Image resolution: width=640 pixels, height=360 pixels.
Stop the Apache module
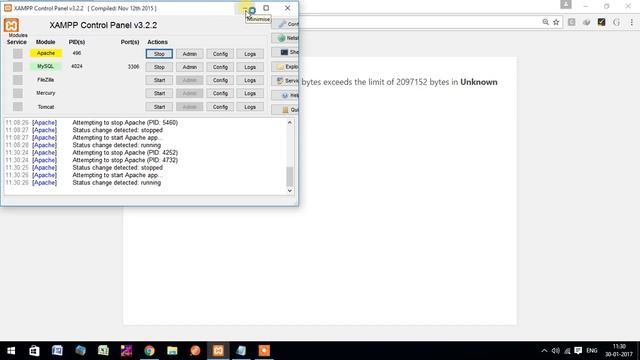pos(159,54)
